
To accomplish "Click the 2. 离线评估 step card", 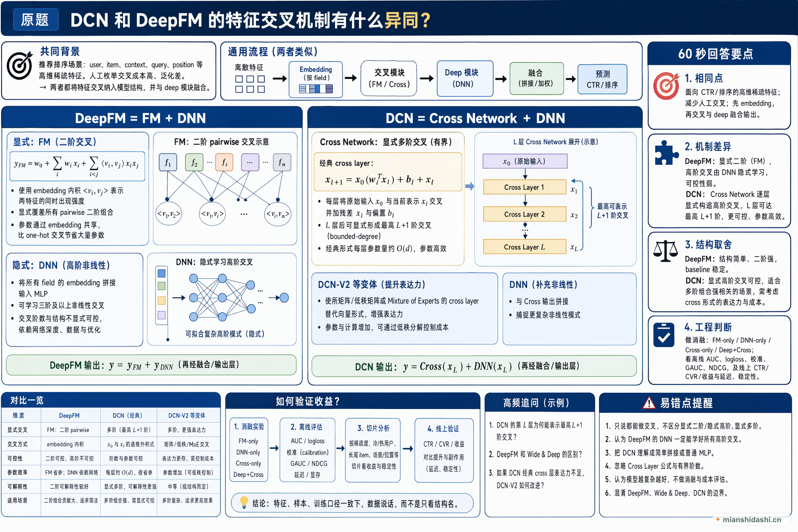I will [308, 450].
